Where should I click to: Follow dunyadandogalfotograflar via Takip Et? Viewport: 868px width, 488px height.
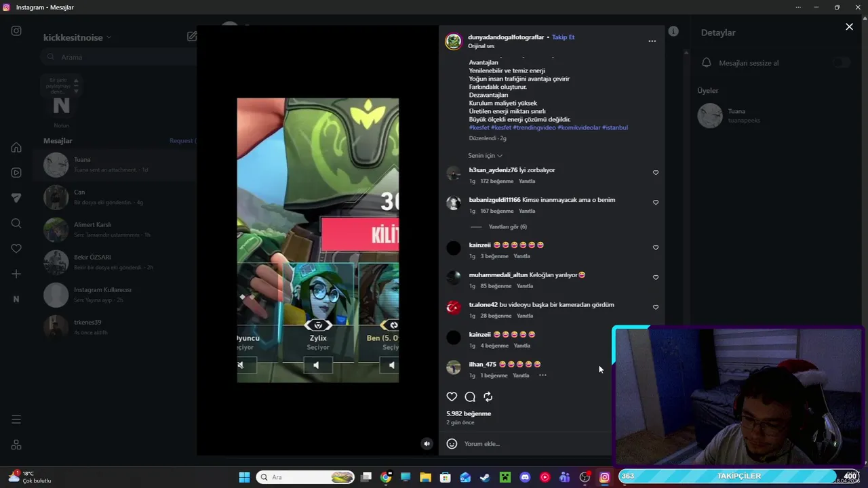[563, 37]
